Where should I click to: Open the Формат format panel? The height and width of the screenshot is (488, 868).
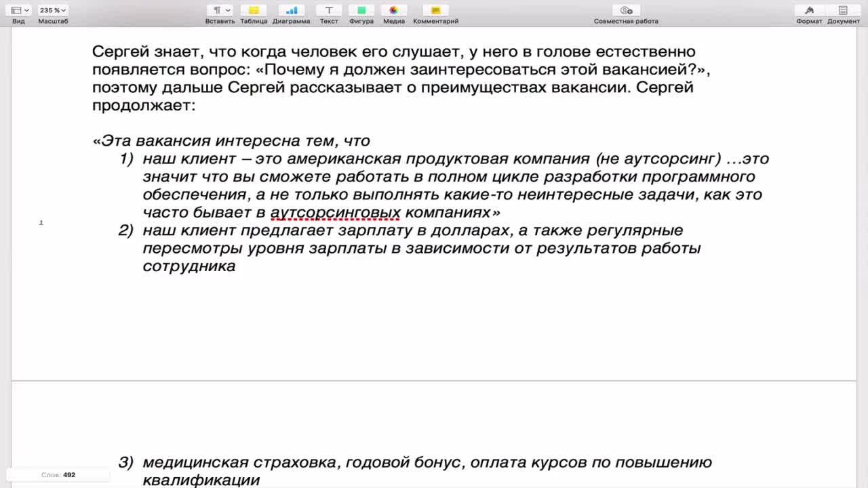click(809, 10)
